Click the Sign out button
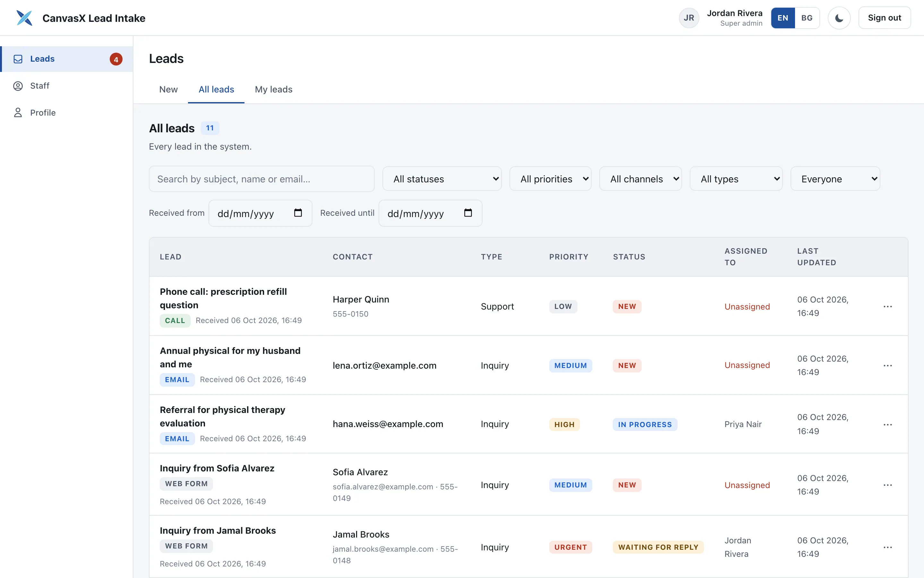Image resolution: width=924 pixels, height=578 pixels. pyautogui.click(x=884, y=18)
